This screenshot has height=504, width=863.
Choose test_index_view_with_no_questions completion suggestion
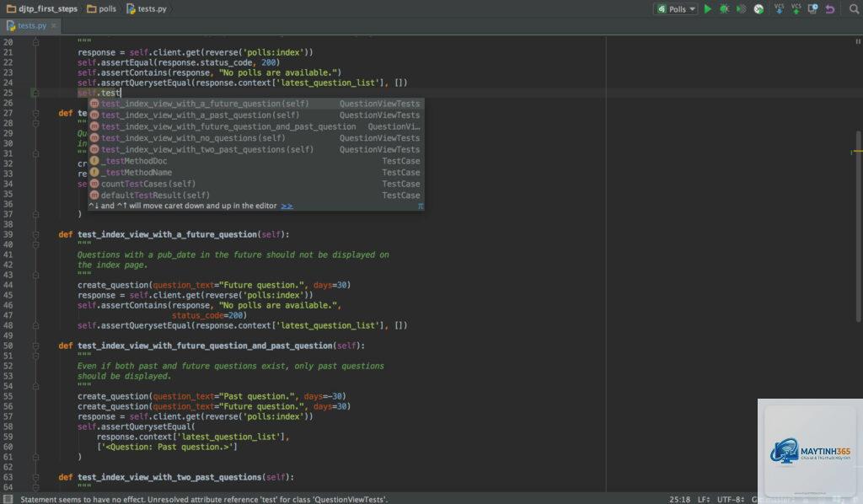pos(256,138)
